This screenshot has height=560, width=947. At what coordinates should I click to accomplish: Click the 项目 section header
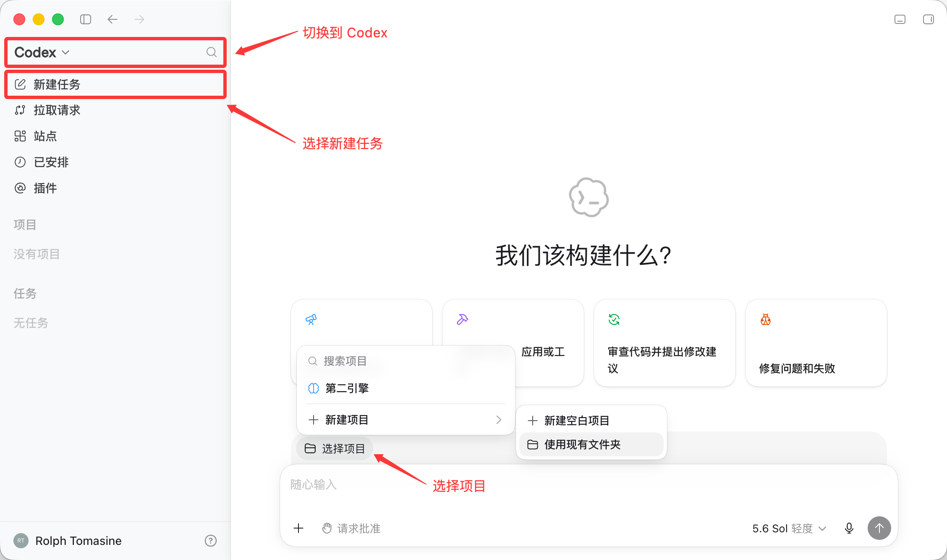point(25,225)
